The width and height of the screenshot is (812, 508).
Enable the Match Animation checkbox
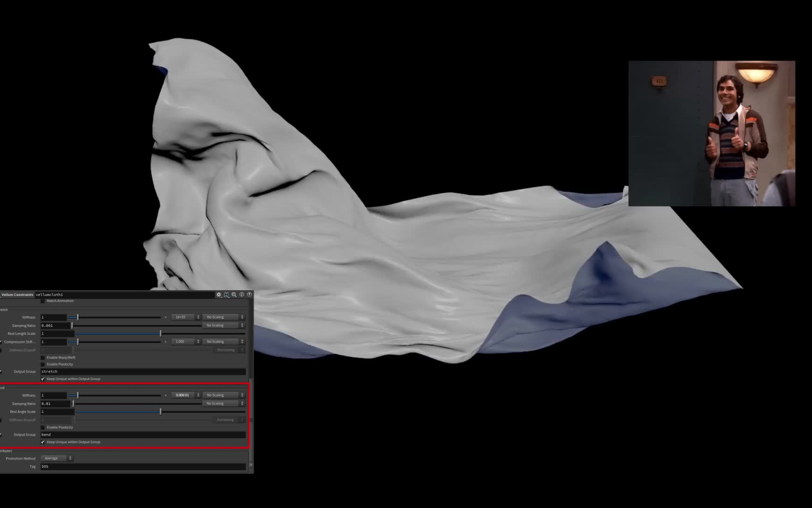tap(43, 301)
